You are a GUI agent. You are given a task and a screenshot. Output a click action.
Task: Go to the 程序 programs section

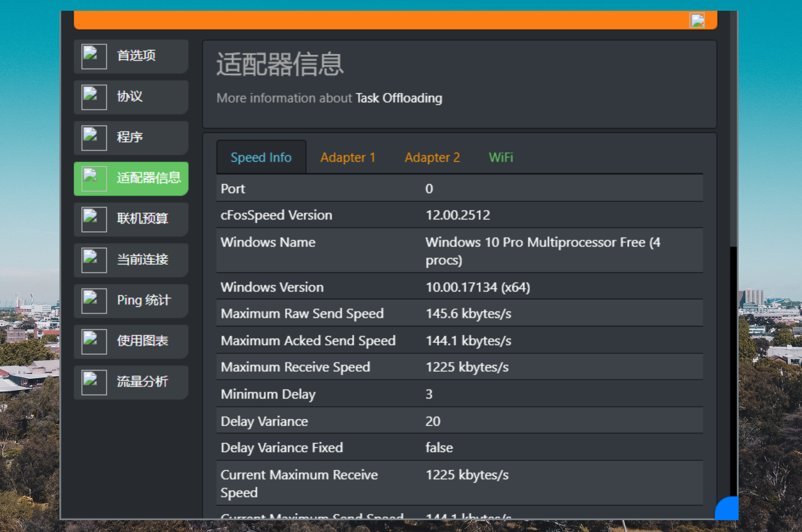tap(131, 138)
